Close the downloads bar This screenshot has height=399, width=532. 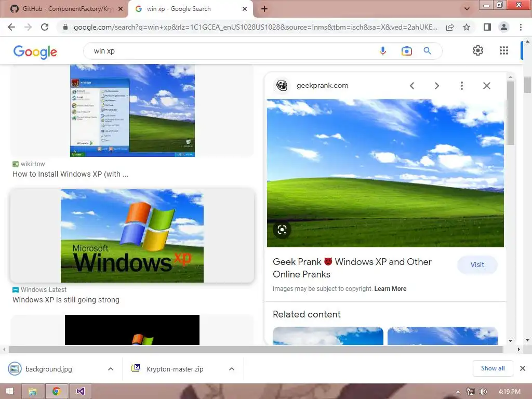point(523,368)
